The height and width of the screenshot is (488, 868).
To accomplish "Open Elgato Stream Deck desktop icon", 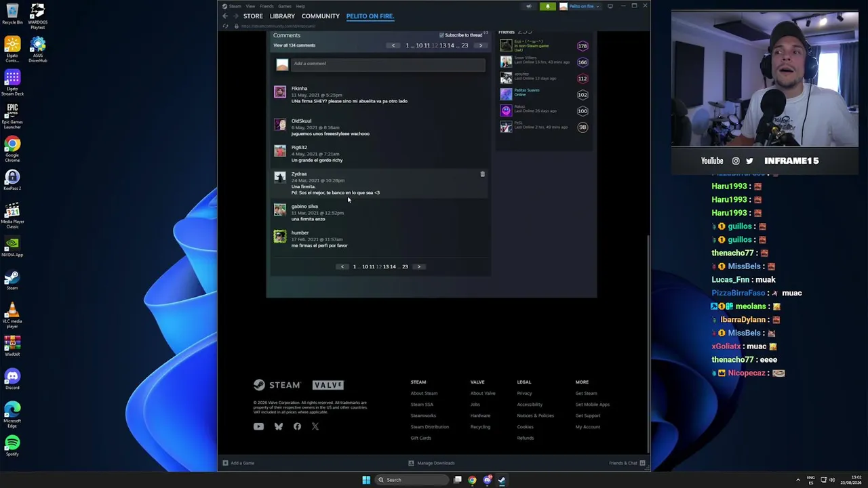I will coord(12,81).
